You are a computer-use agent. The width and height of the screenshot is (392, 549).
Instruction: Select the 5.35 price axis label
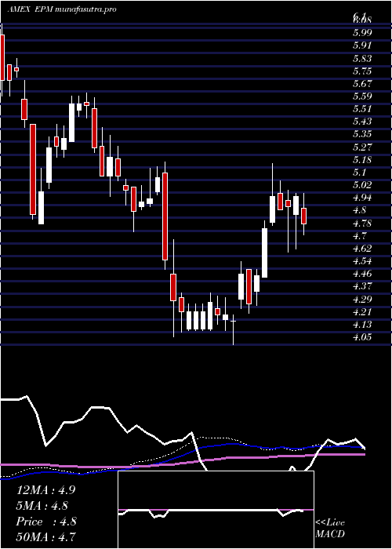click(362, 134)
